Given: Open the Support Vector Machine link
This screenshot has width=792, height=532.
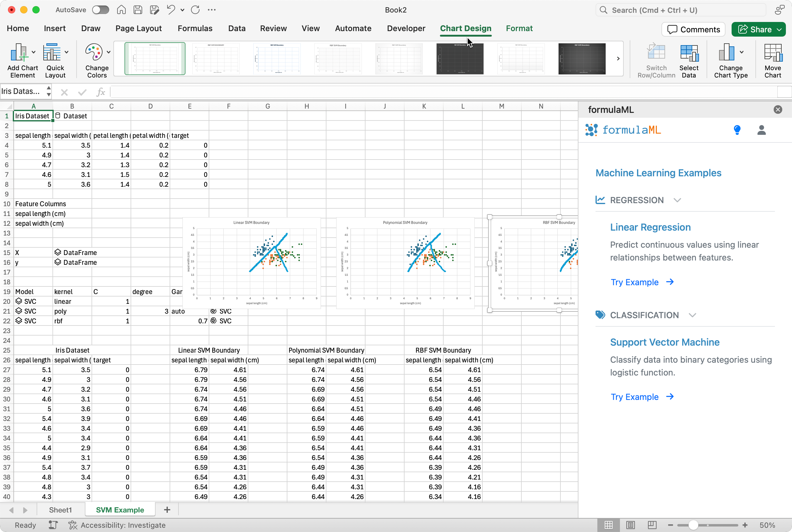Looking at the screenshot, I should coord(664,342).
